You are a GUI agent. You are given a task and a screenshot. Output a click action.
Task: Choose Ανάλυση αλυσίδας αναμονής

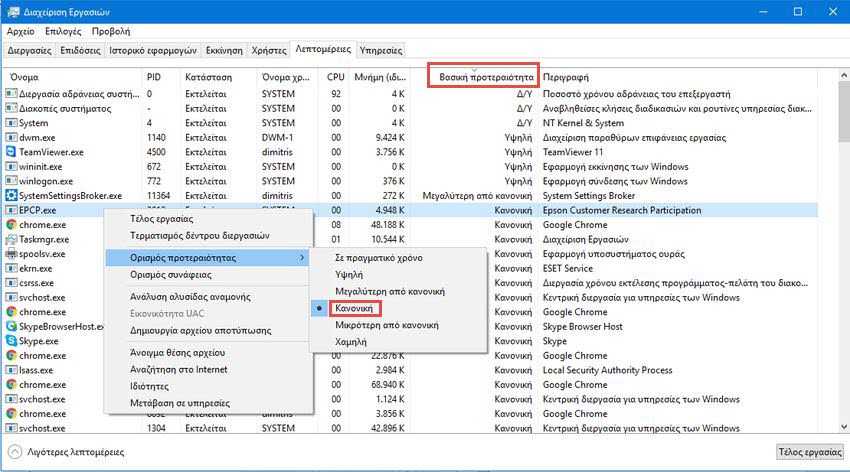(190, 296)
